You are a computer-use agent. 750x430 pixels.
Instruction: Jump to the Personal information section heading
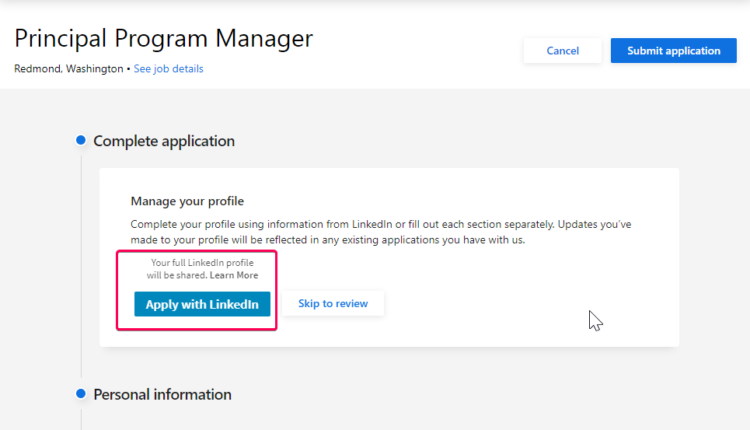pyautogui.click(x=162, y=394)
